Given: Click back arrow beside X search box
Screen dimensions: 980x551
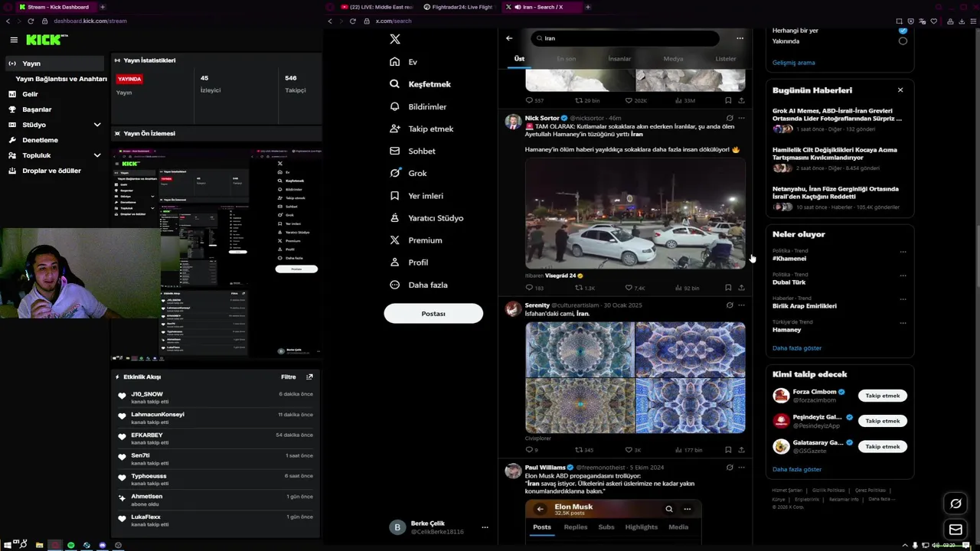Looking at the screenshot, I should tap(509, 38).
